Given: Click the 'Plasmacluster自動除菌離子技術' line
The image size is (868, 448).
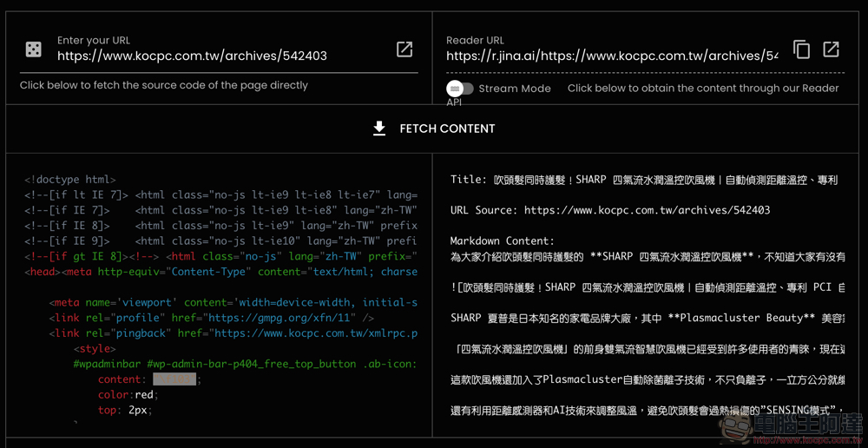Looking at the screenshot, I should pyautogui.click(x=648, y=380).
